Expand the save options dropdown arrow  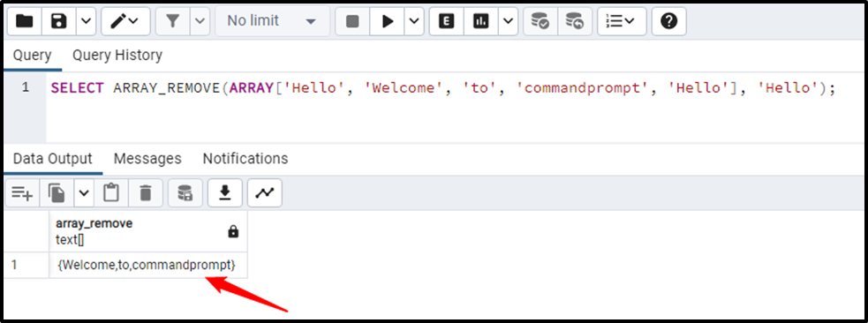86,21
